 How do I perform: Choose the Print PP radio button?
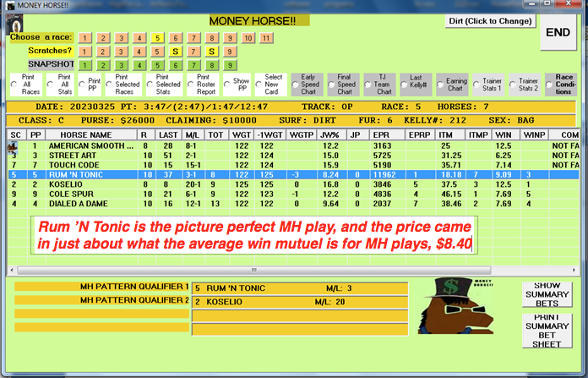point(82,84)
